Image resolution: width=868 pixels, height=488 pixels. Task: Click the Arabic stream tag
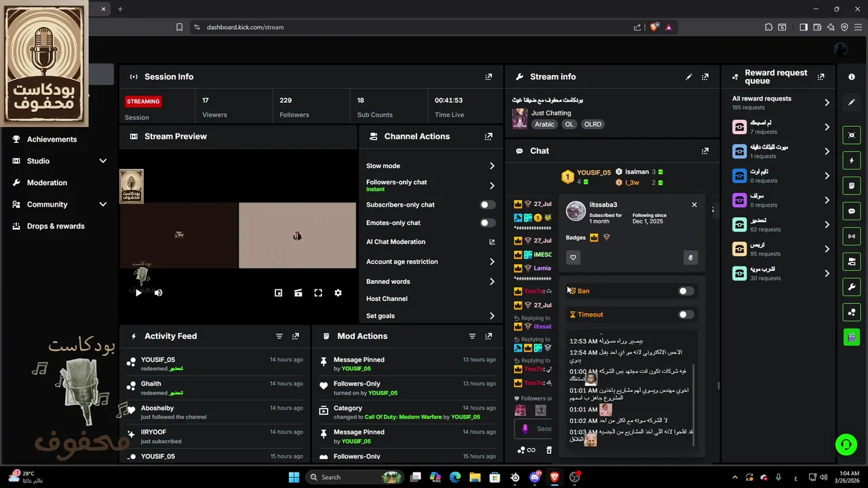[545, 125]
